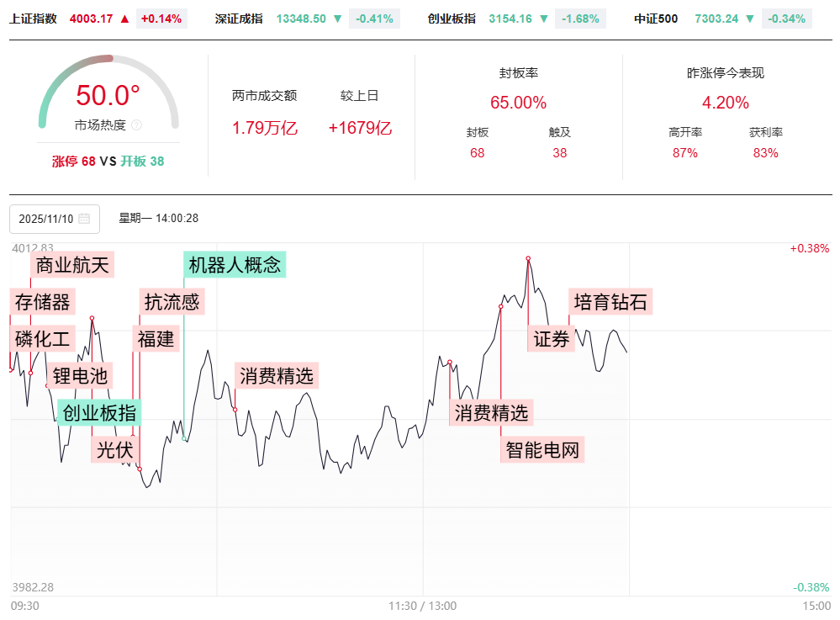This screenshot has height=620, width=840.
Task: Select the 上证指数 index label
Action: click(x=34, y=19)
